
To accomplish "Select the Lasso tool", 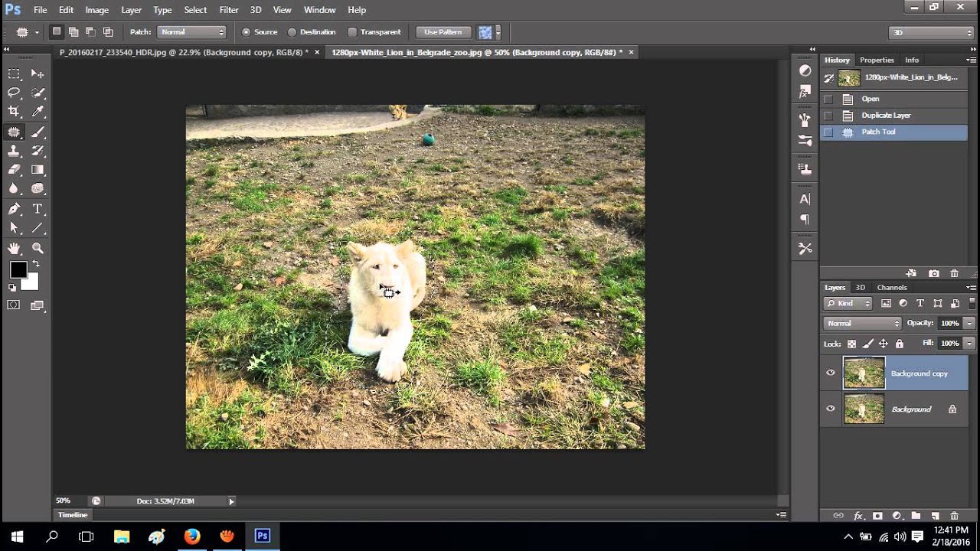I will pyautogui.click(x=14, y=93).
